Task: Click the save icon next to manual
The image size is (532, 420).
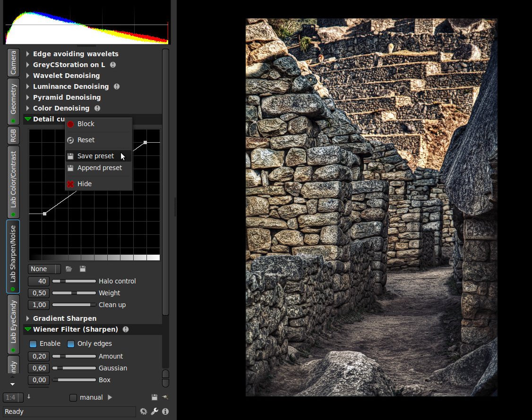Action: pos(154,397)
